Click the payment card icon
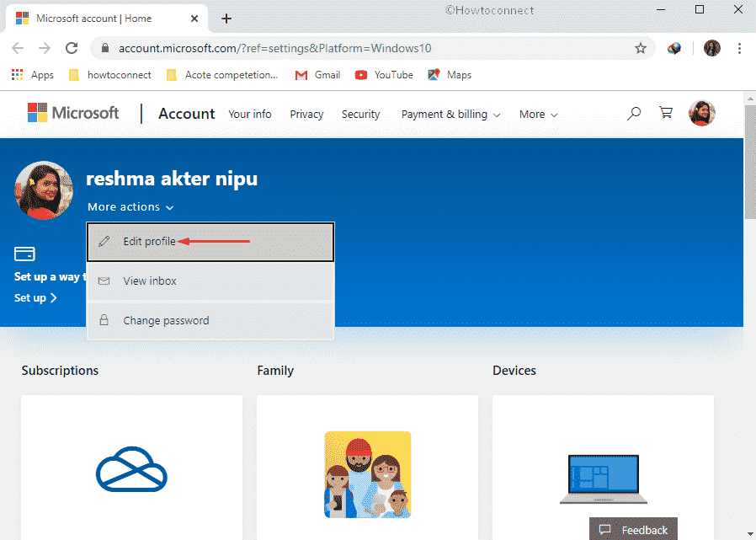 [24, 254]
